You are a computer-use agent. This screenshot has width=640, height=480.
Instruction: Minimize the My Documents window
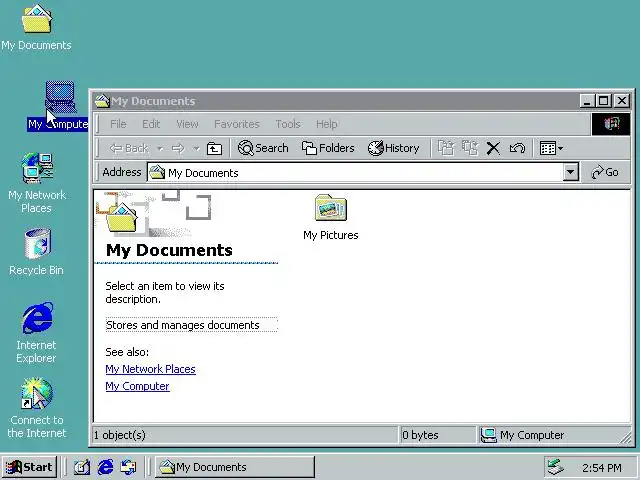click(x=587, y=101)
